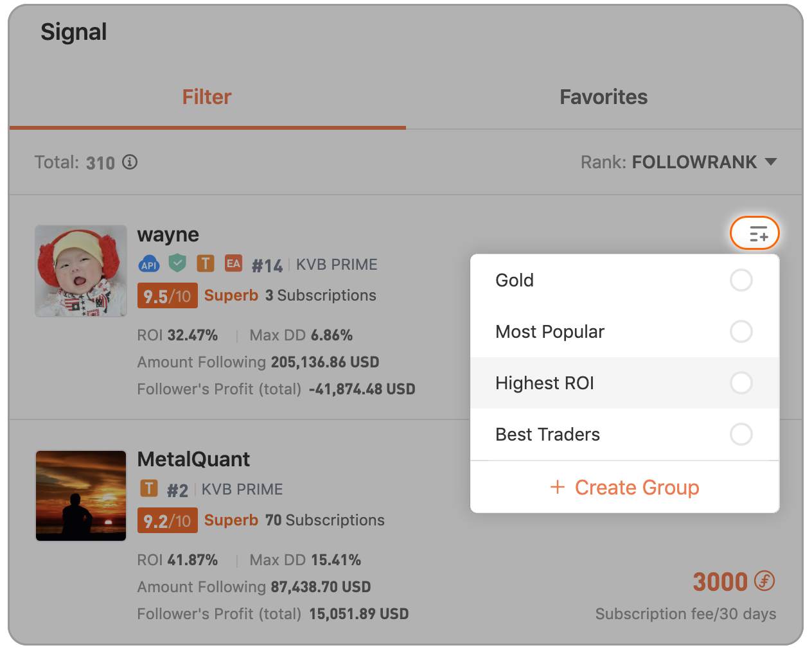812x650 pixels.
Task: Open the MetalQuant trader name link
Action: coord(193,459)
